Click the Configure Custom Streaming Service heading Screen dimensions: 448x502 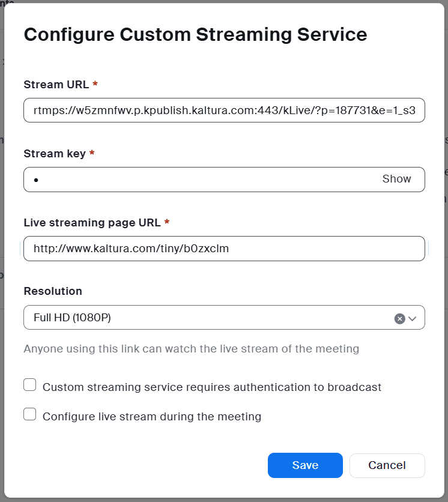[x=195, y=34]
